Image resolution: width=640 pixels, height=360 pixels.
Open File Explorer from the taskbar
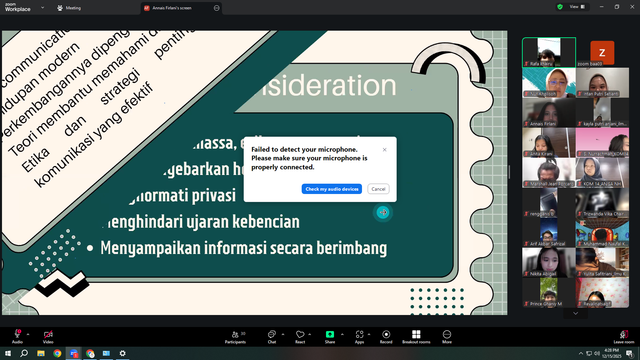click(x=41, y=353)
